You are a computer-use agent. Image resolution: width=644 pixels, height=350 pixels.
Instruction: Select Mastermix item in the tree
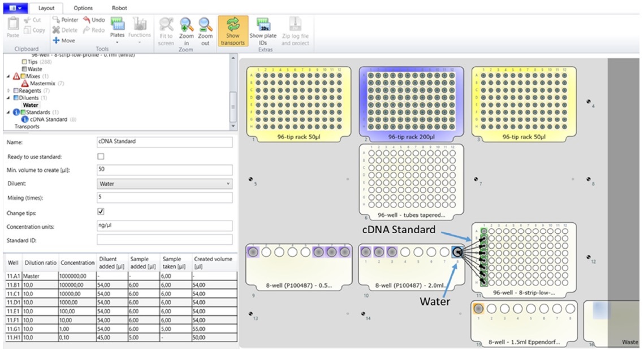(x=42, y=83)
